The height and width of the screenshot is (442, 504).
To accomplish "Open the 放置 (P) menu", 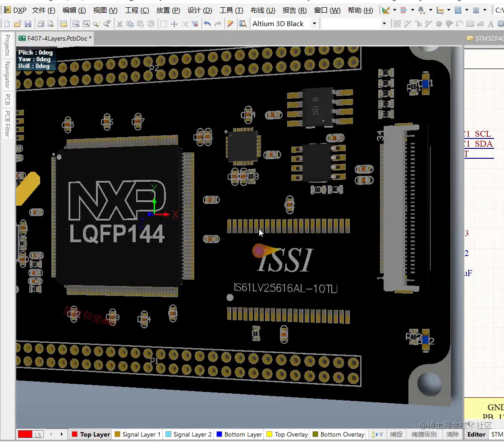I will [x=168, y=10].
